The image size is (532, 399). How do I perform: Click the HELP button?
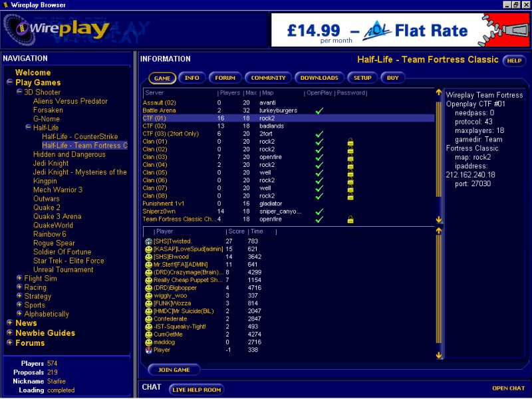click(514, 61)
